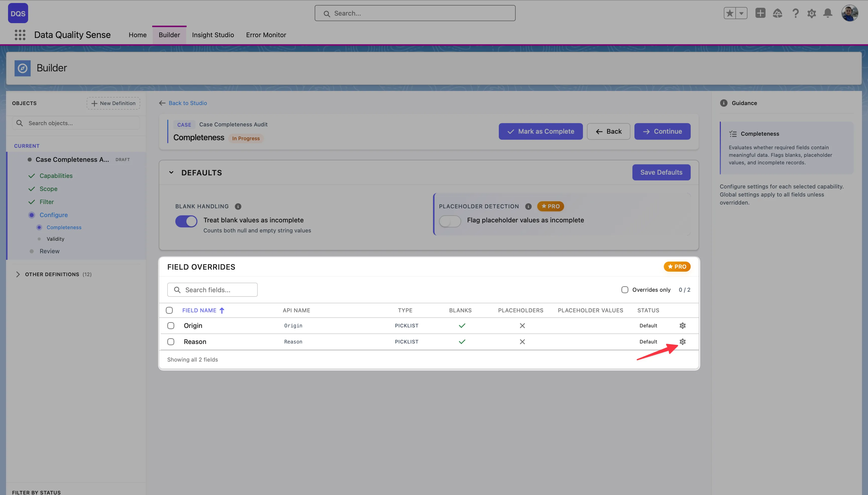Screen dimensions: 868x495
Task: Open the app launcher waffle icon
Action: [20, 35]
